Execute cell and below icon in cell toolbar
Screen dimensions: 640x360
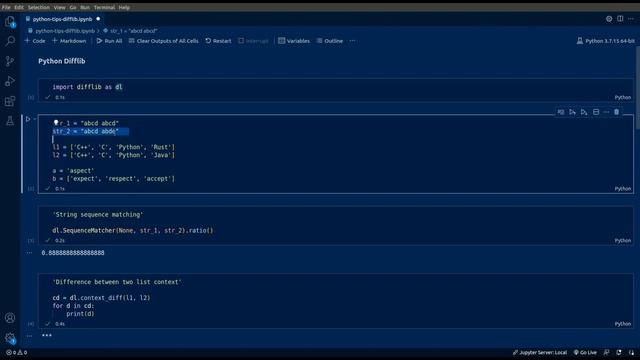tap(584, 112)
